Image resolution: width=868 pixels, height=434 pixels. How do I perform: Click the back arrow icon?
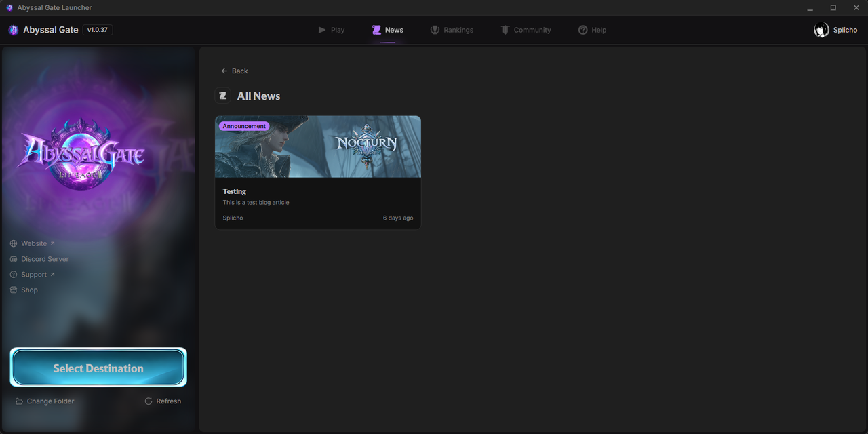point(224,71)
